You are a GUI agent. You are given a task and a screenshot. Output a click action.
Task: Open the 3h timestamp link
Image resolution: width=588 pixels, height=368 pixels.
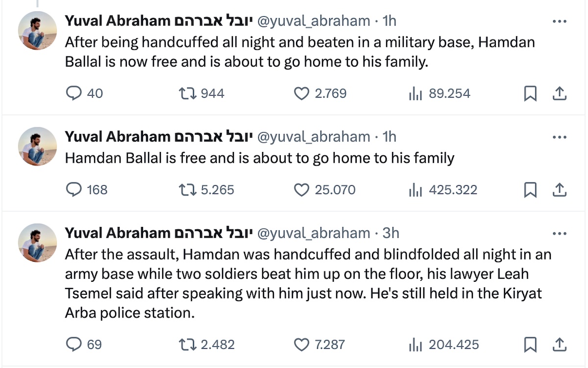[x=391, y=233]
